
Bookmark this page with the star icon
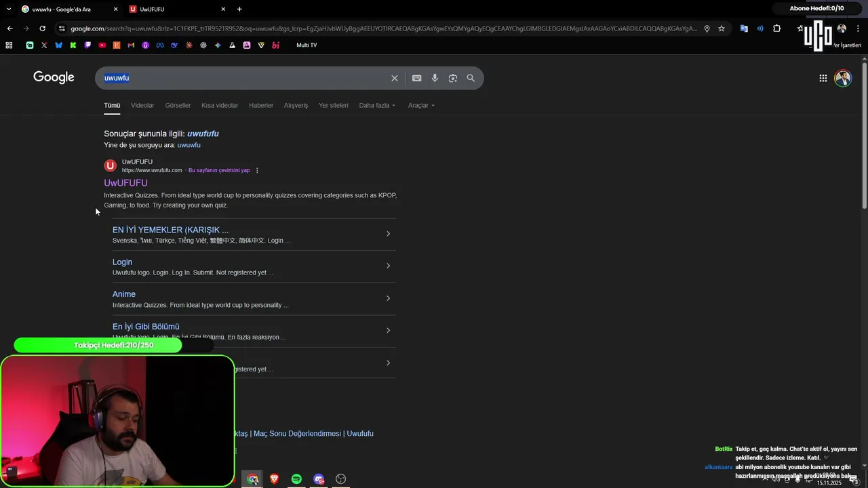722,28
